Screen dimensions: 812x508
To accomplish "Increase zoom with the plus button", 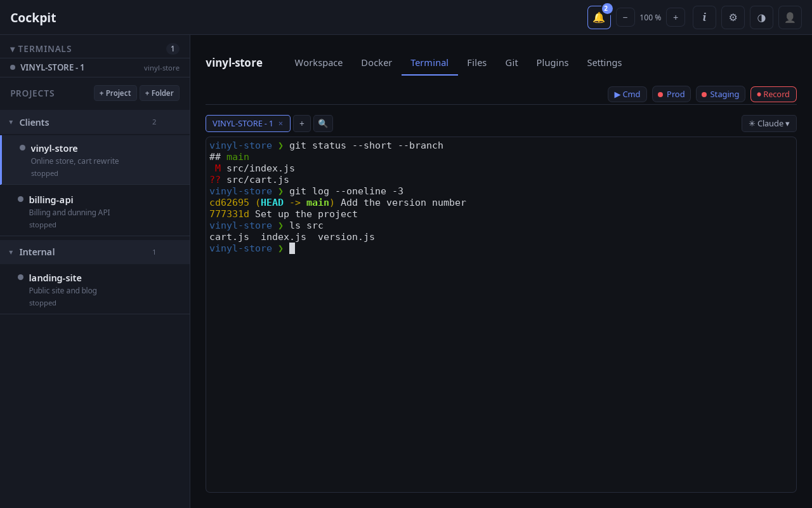I will [x=676, y=17].
